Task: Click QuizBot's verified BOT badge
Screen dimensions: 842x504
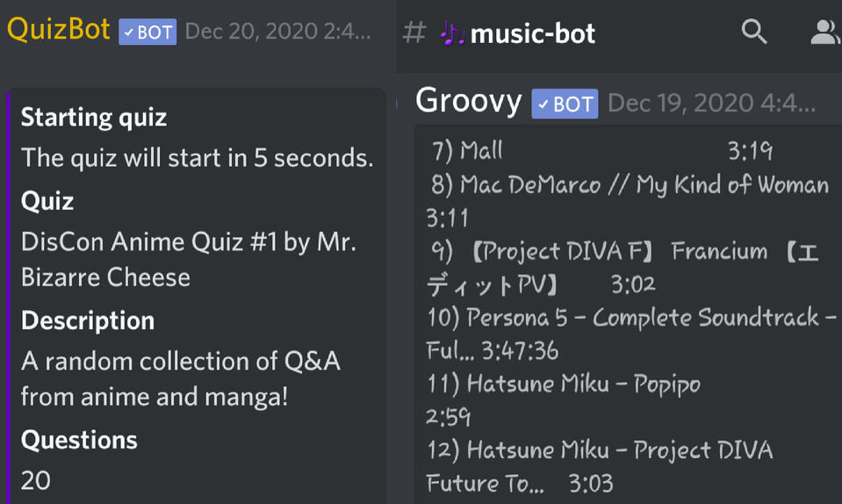Action: coord(148,32)
